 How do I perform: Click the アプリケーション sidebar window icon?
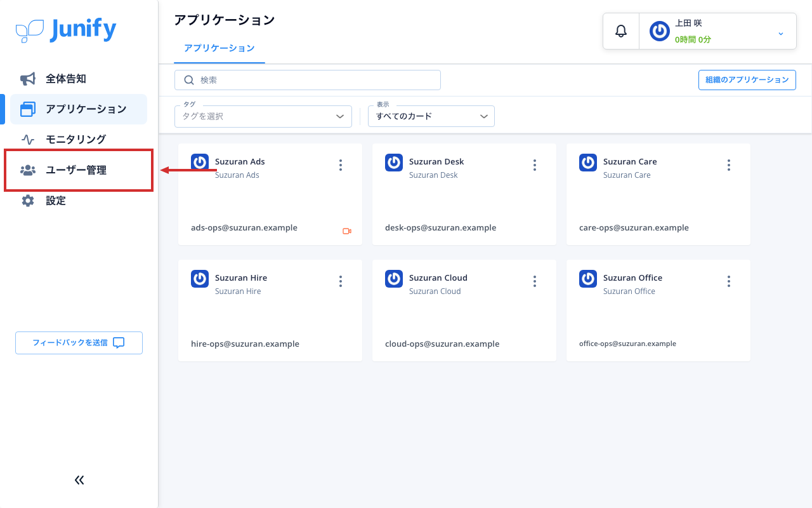click(28, 109)
